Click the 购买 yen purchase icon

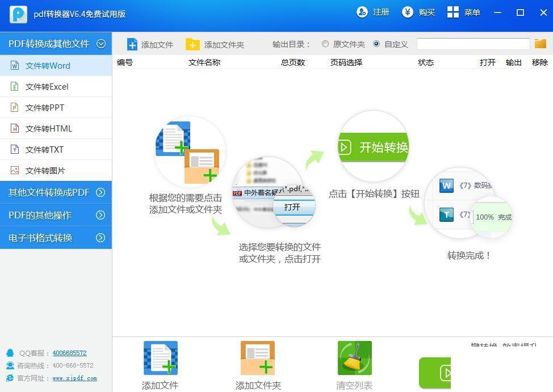tap(407, 12)
